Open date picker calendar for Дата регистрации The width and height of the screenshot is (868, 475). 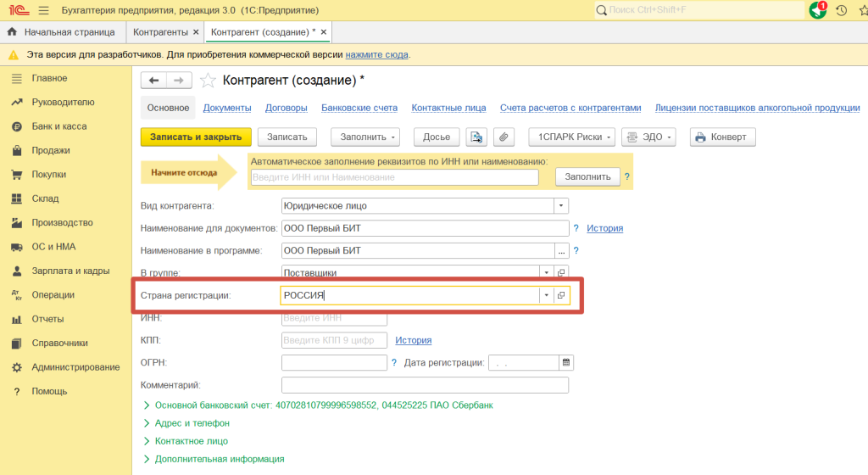coord(566,362)
